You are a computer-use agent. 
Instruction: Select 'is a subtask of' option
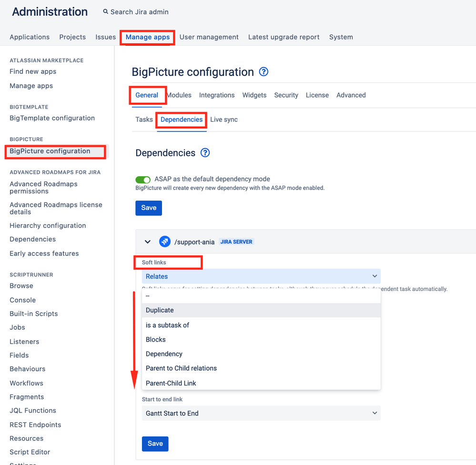(261, 325)
